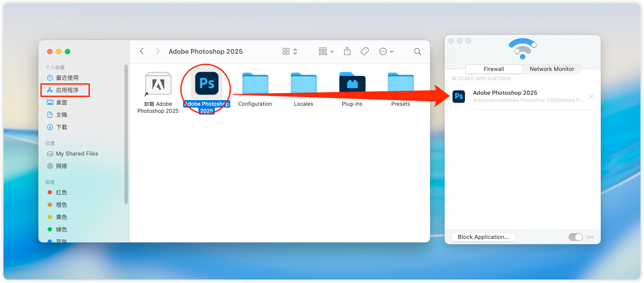Select the red 红色 tag in sidebar
Viewport: 644px width, 283px height.
[61, 193]
